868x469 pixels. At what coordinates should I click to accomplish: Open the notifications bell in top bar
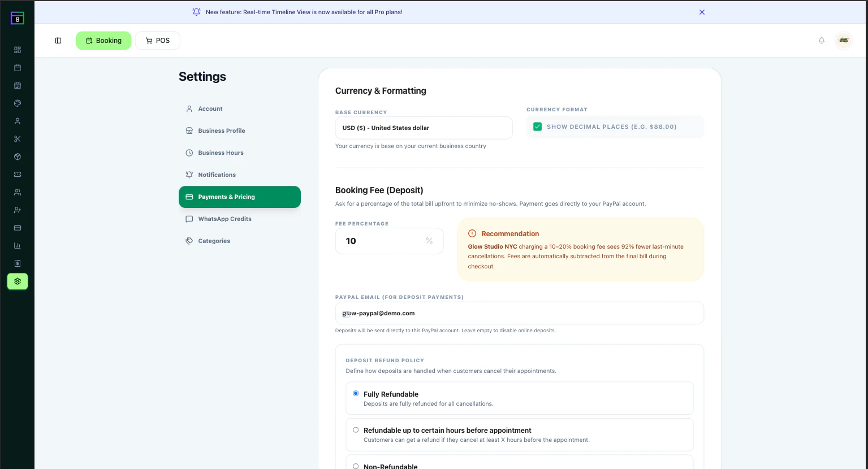[822, 41]
